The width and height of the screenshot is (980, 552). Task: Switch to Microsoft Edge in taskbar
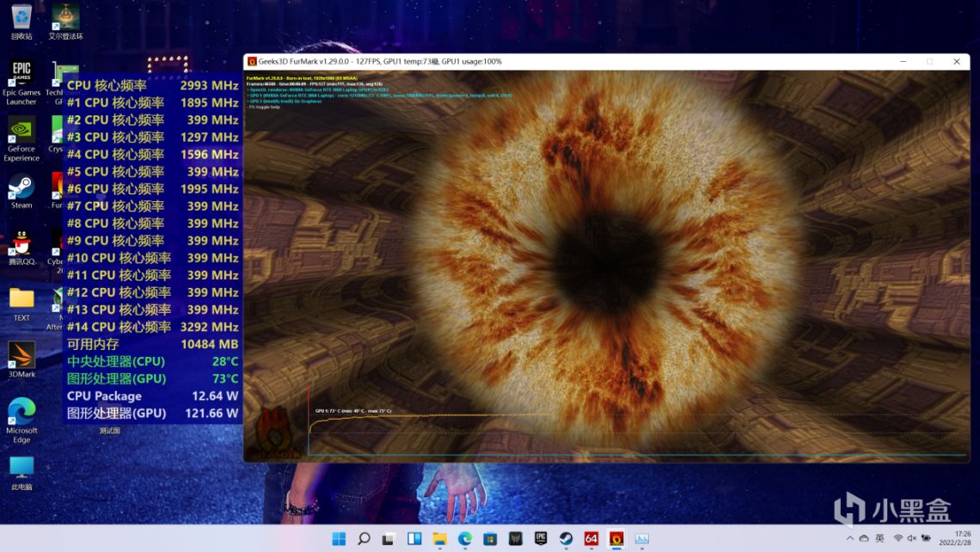tap(465, 539)
